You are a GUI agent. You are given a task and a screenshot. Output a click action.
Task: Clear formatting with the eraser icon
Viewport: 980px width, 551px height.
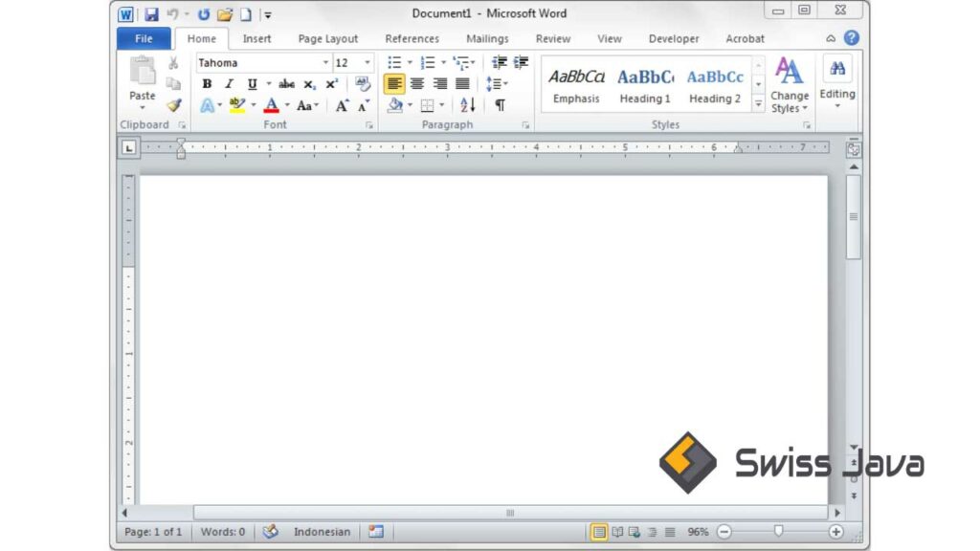click(362, 83)
